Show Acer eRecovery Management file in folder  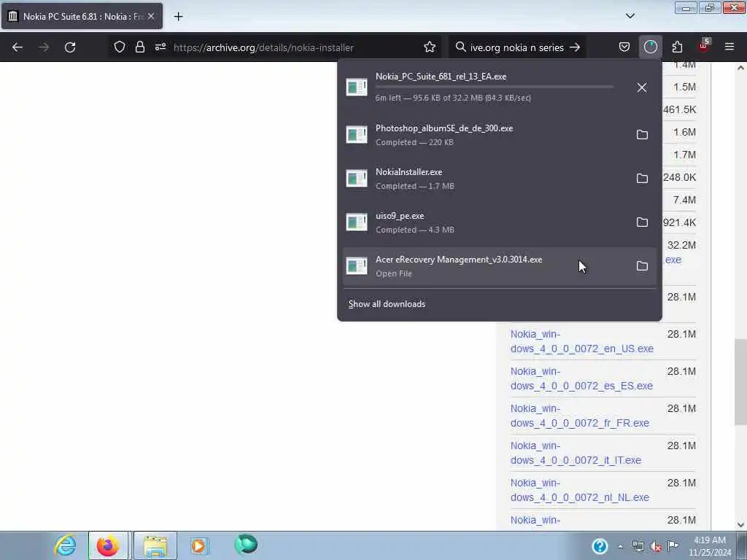(x=642, y=265)
